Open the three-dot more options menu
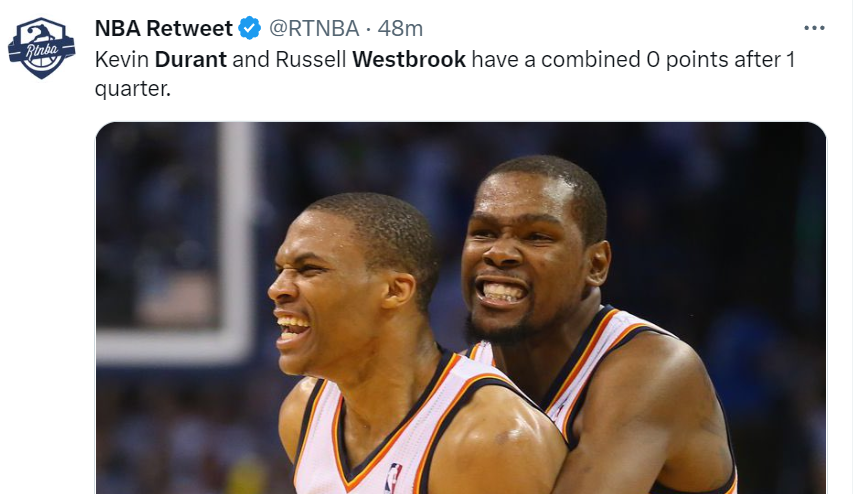Image resolution: width=867 pixels, height=494 pixels. click(x=814, y=28)
